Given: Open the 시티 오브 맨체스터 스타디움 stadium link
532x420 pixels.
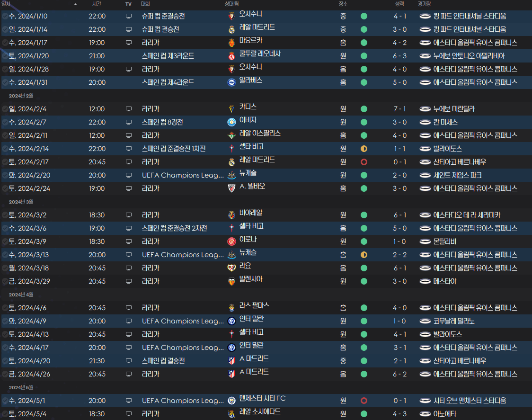Looking at the screenshot, I should (x=470, y=401).
